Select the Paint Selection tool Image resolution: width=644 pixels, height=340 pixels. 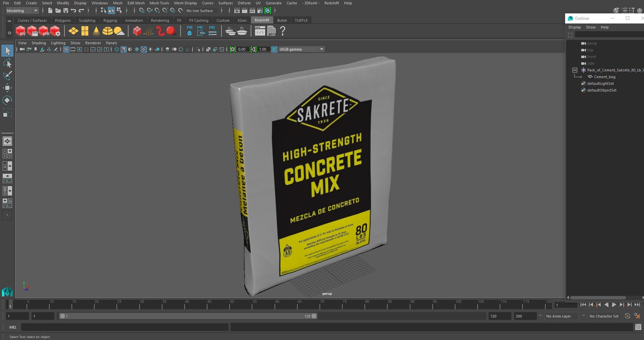(x=7, y=75)
